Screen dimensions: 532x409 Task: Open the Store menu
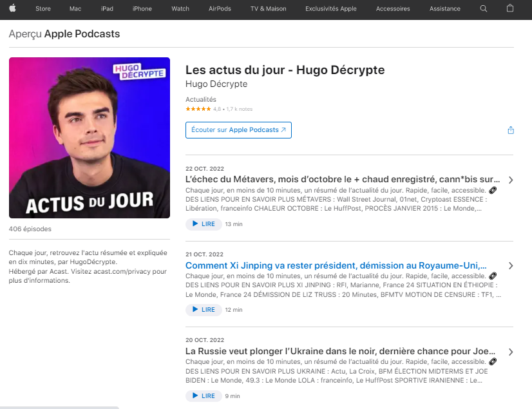coord(43,9)
